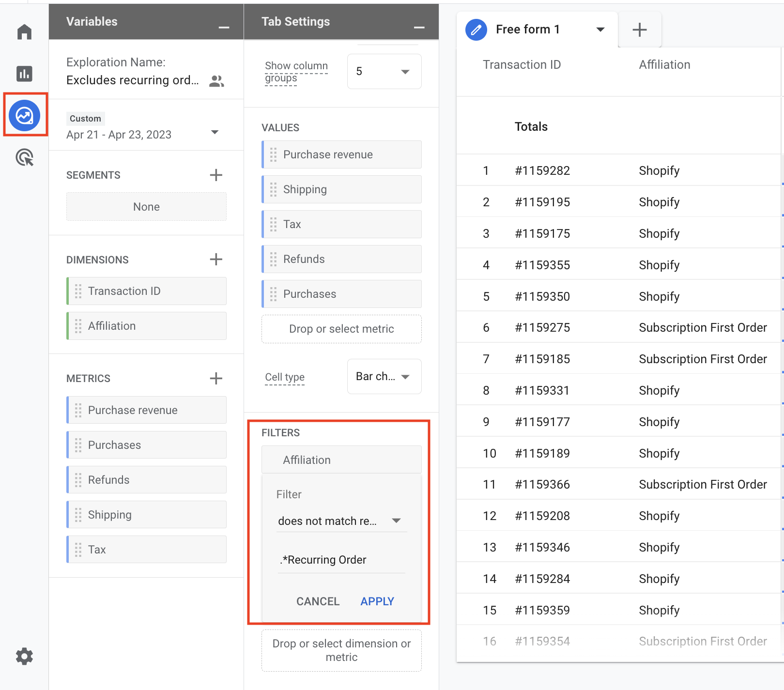This screenshot has height=690, width=784.
Task: Click the share exploration people icon
Action: coord(216,81)
